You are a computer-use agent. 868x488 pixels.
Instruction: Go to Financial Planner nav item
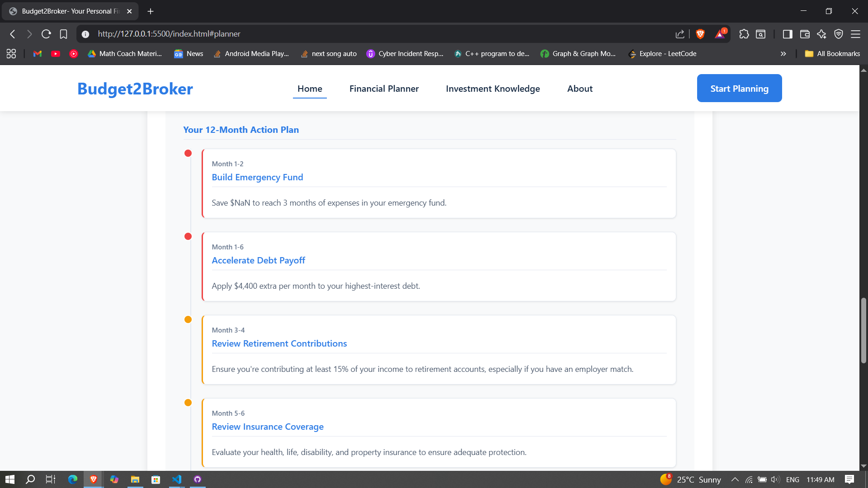point(384,89)
